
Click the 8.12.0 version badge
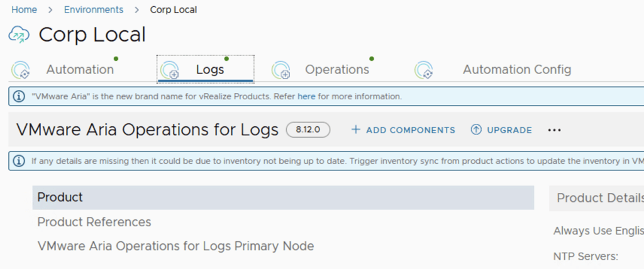click(x=308, y=129)
